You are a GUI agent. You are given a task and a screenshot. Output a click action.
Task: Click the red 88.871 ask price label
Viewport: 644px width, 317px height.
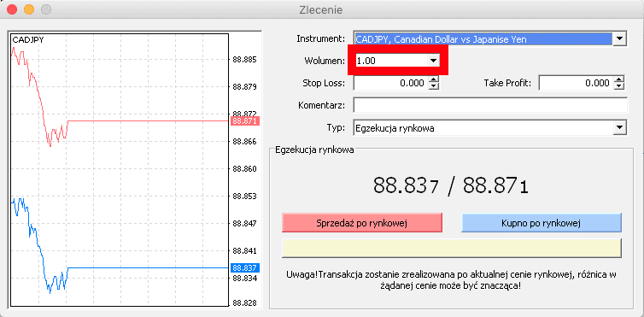[245, 121]
